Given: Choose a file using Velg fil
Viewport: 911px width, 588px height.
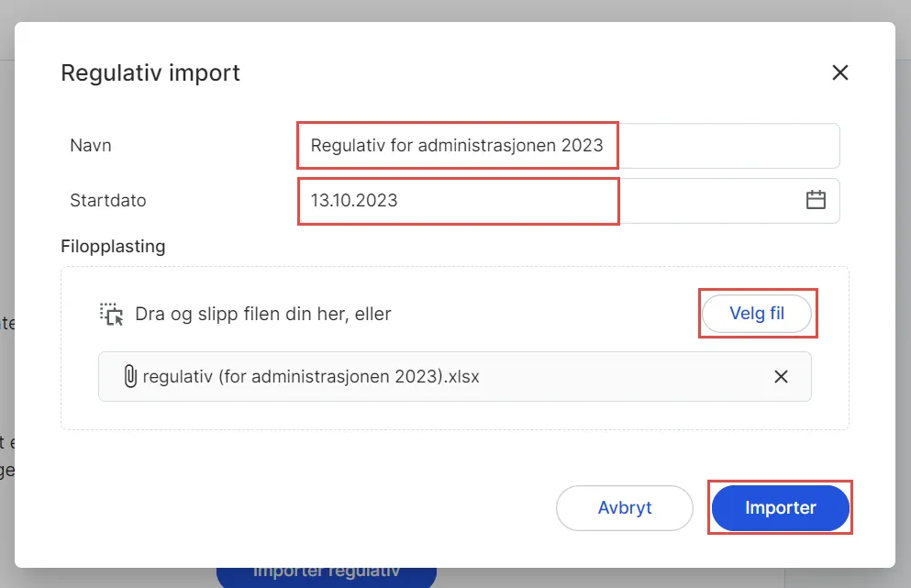Looking at the screenshot, I should (757, 313).
